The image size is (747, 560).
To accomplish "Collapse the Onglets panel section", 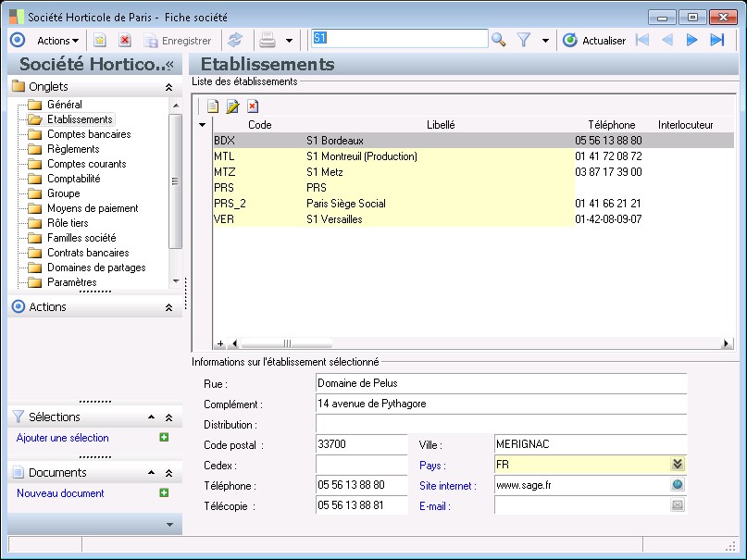I will [x=168, y=87].
